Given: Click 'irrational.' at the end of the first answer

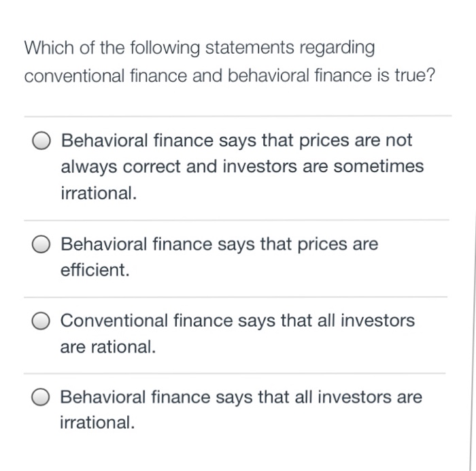Looking at the screenshot, I should coord(99,193).
